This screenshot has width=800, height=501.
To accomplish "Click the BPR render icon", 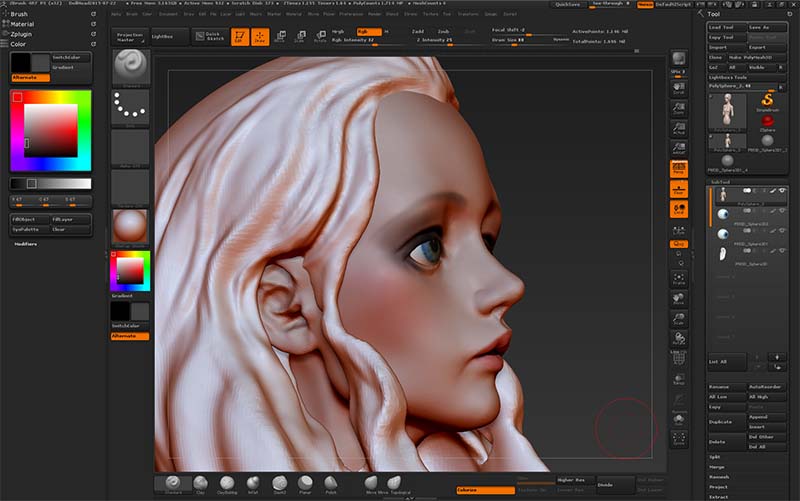I will tap(679, 59).
